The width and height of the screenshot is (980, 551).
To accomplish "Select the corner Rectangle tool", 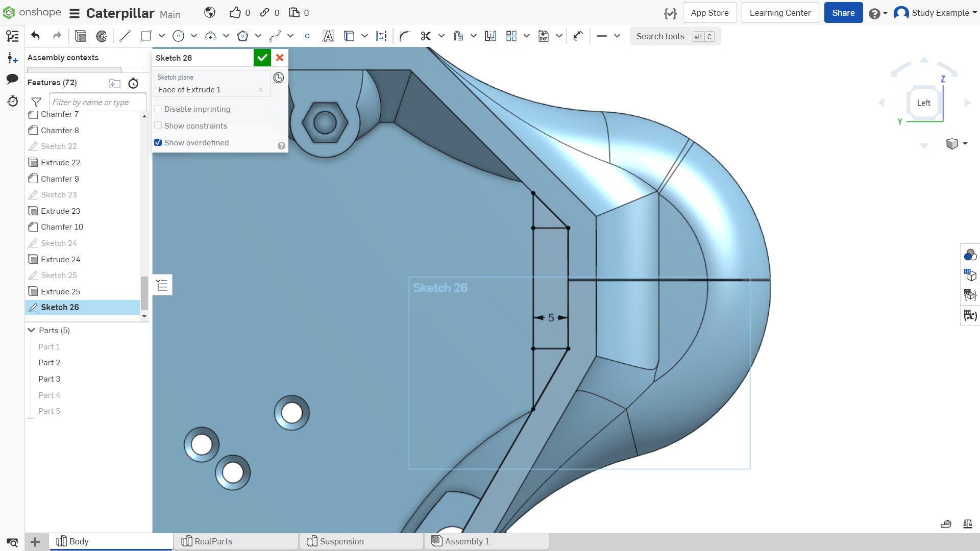I will [x=146, y=36].
